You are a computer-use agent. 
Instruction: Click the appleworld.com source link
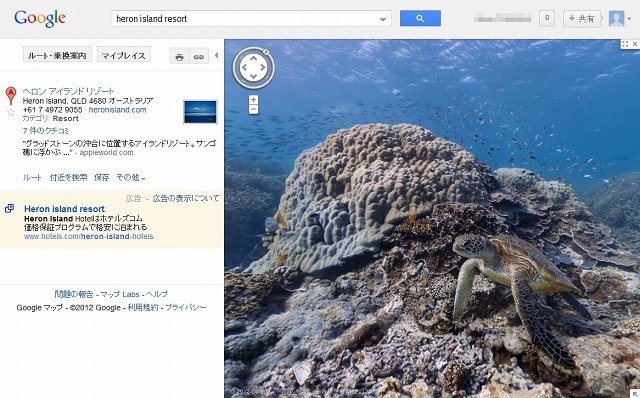coord(106,152)
